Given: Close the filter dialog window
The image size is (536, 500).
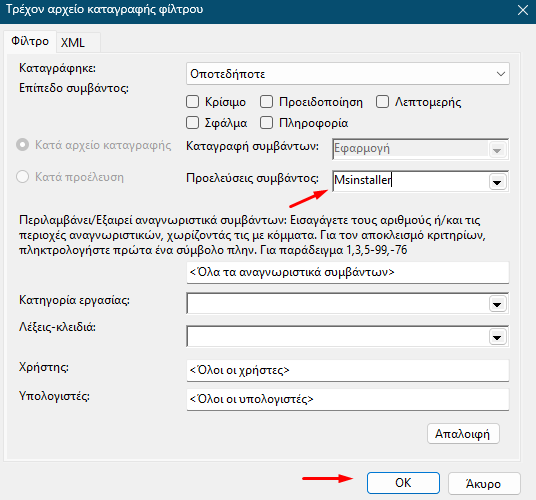Looking at the screenshot, I should pos(523,10).
